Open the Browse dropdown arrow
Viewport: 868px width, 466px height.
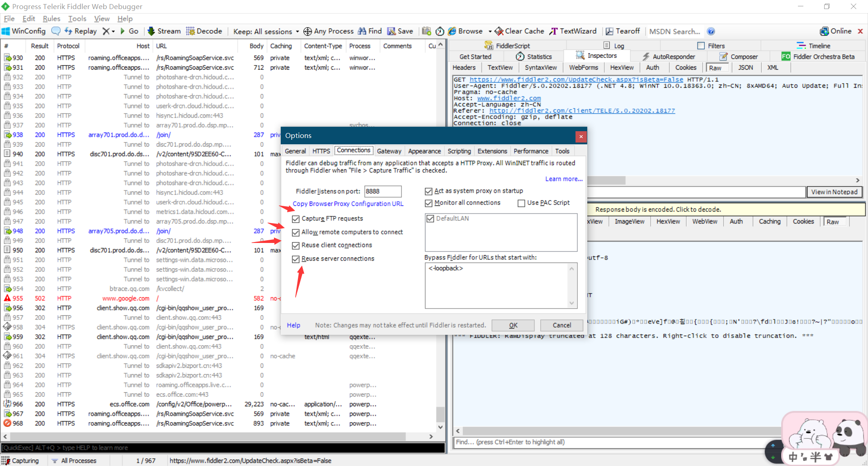pyautogui.click(x=490, y=32)
